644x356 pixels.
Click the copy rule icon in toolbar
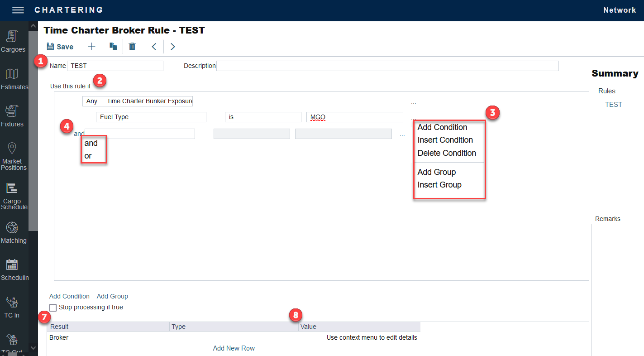click(113, 46)
